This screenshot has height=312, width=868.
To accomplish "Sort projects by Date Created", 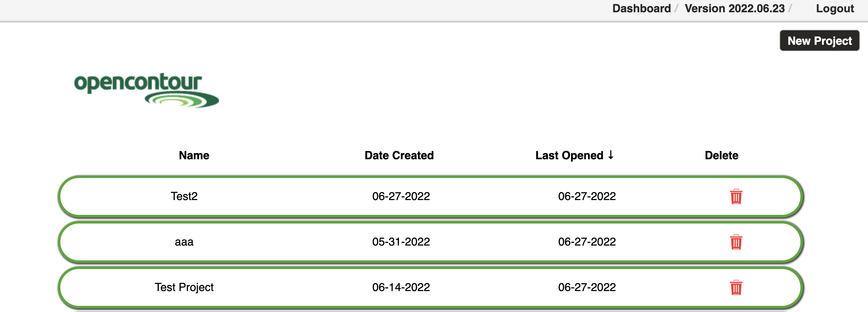I will 399,155.
